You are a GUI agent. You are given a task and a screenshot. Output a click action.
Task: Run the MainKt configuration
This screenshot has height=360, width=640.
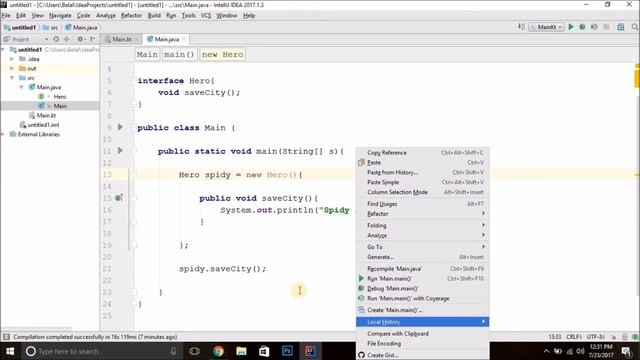pyautogui.click(x=571, y=27)
